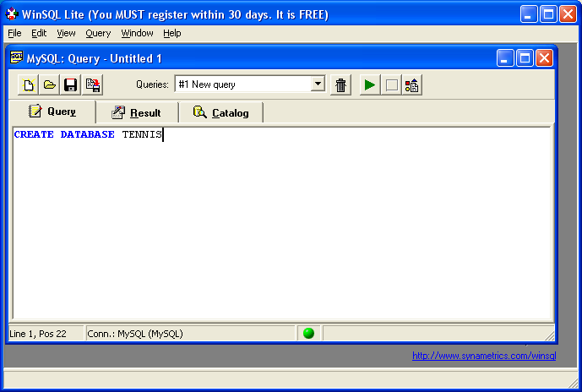Click the New query document icon
Viewport: 582px width, 392px height.
(x=28, y=85)
